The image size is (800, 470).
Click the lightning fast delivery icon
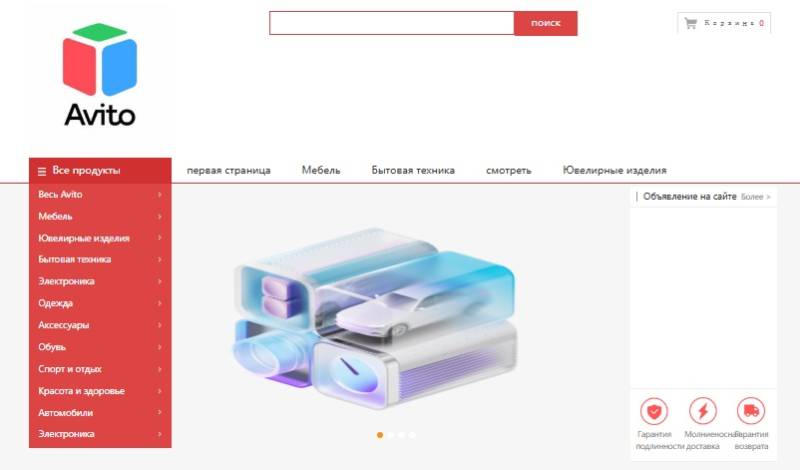pos(703,411)
